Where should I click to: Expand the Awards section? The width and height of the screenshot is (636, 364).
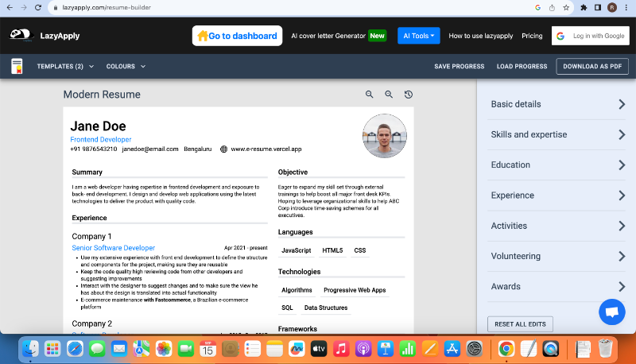pos(556,287)
